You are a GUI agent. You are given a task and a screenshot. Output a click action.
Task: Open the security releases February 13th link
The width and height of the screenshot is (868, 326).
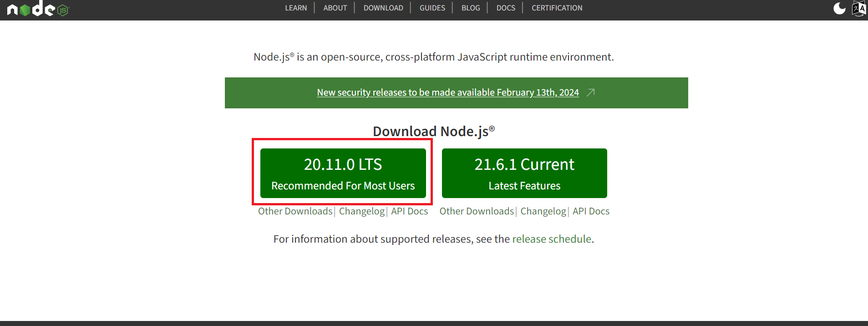pos(448,92)
